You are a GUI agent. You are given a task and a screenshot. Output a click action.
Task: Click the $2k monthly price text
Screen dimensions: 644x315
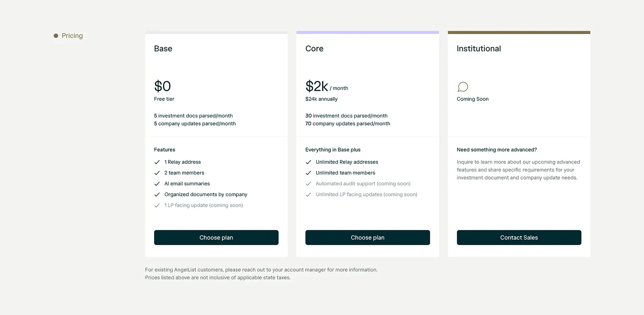[x=327, y=86]
